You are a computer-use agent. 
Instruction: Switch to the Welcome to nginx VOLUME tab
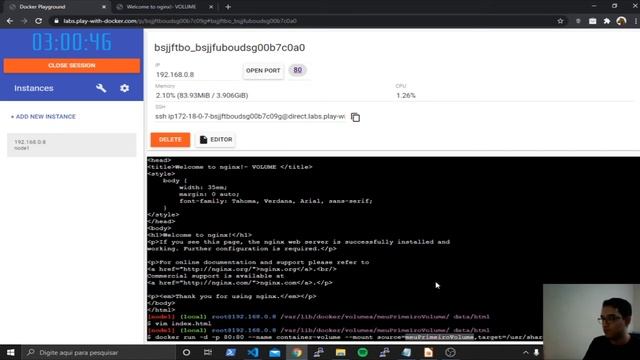(164, 7)
